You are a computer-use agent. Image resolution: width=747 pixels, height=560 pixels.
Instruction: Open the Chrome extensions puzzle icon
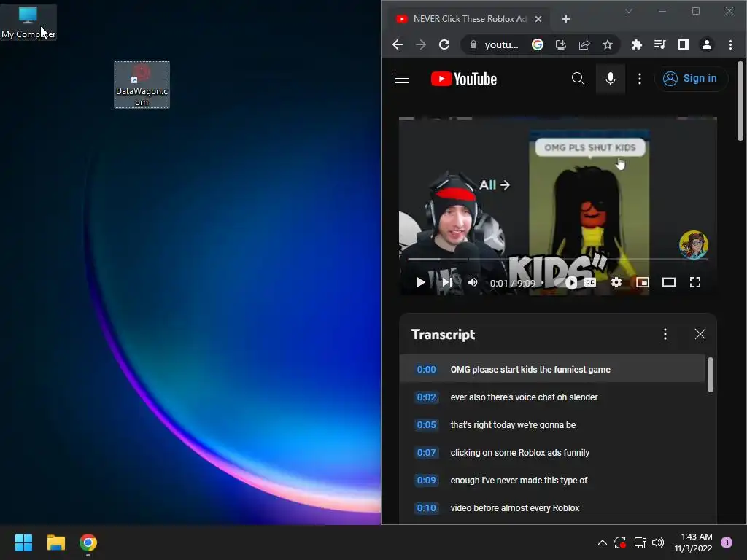pyautogui.click(x=636, y=44)
